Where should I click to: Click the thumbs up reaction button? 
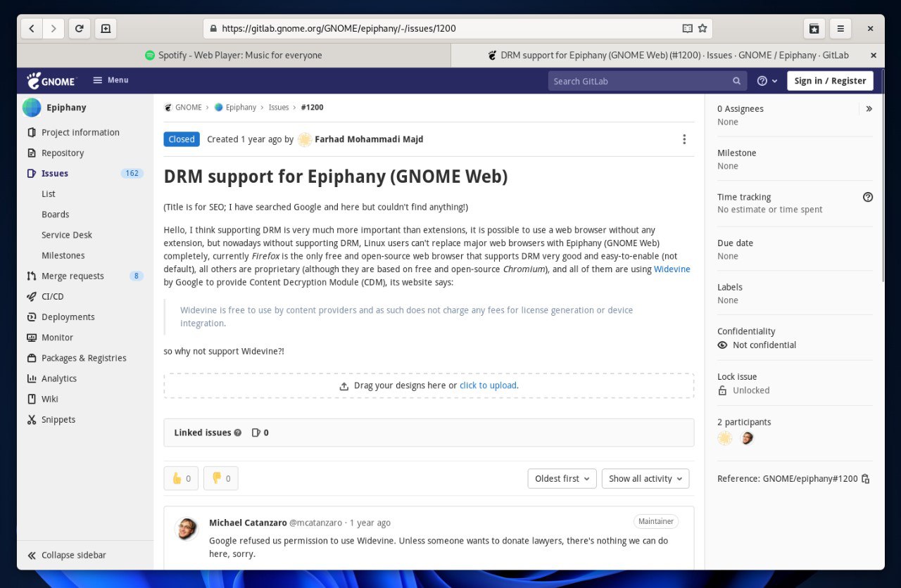[x=181, y=478]
